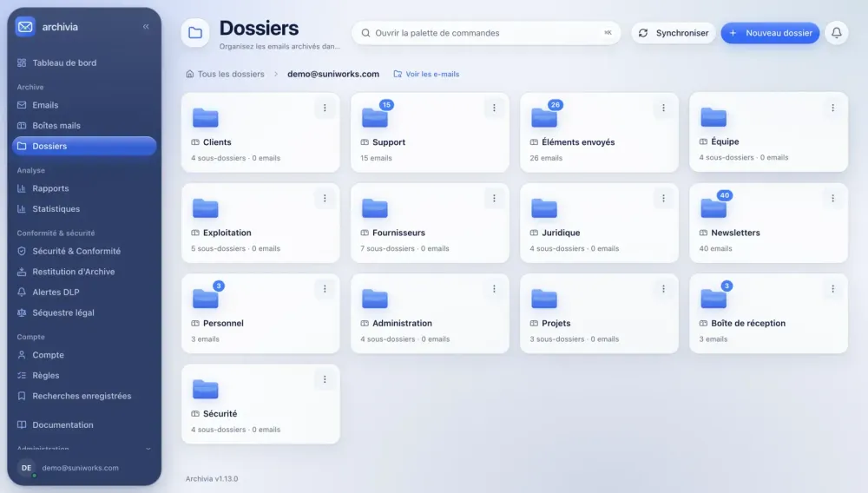This screenshot has width=868, height=493.
Task: Click the demo@suniworks.com breadcrumb
Action: click(333, 74)
